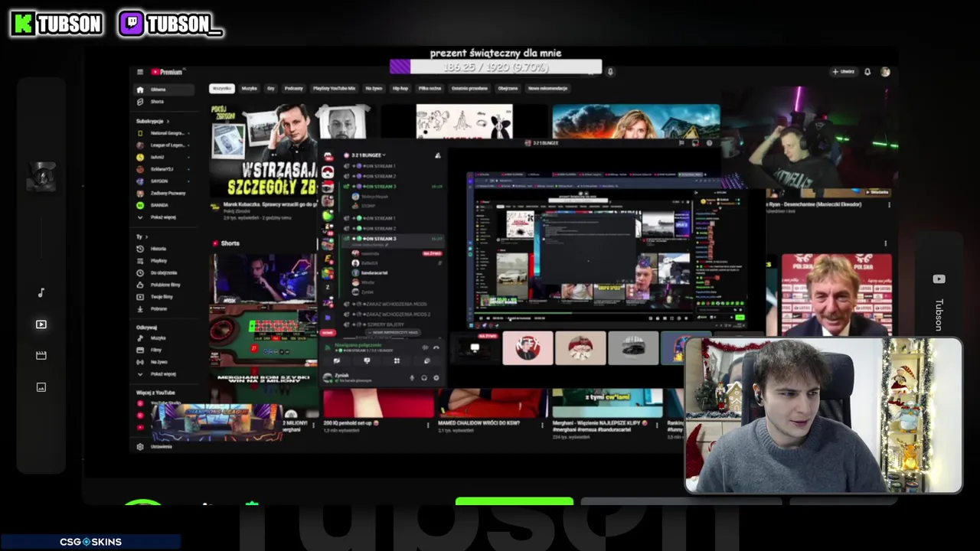The image size is (980, 551).
Task: Toggle Discord camera in voice panel
Action: (337, 360)
